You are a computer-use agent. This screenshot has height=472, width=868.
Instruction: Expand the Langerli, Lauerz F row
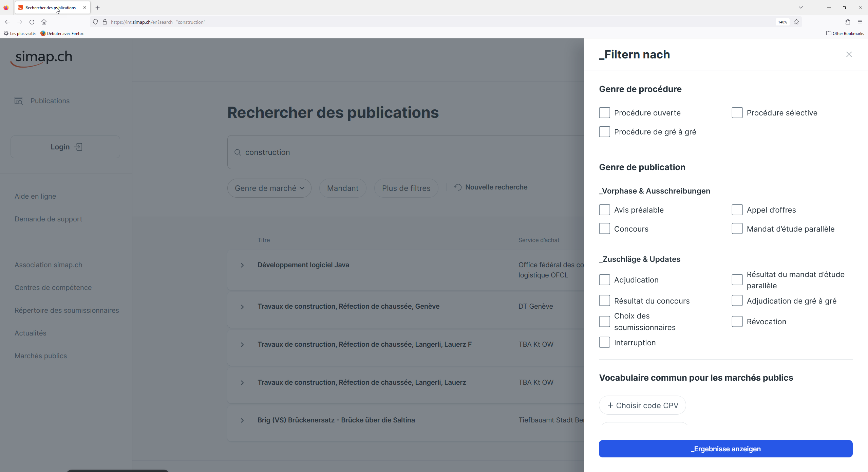click(242, 345)
